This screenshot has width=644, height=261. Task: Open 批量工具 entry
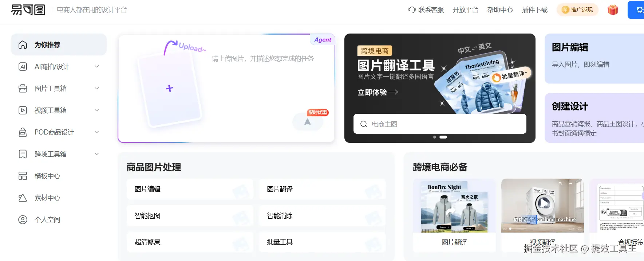[322, 242]
